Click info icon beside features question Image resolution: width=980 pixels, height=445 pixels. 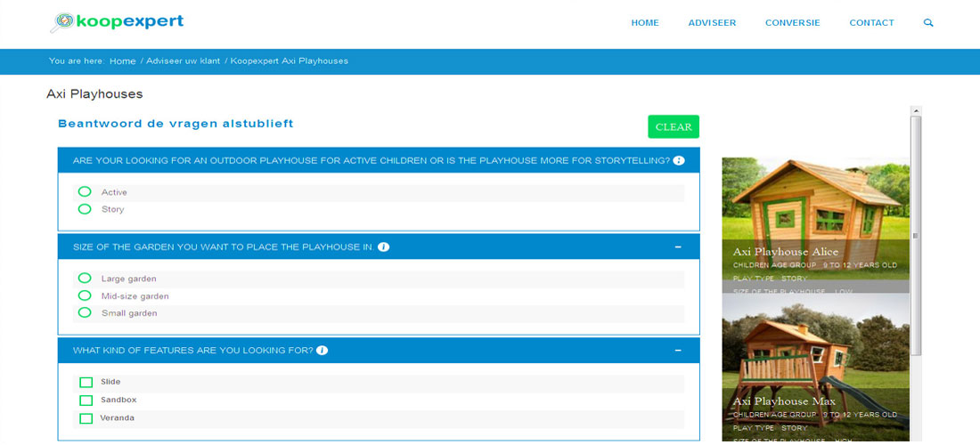tap(322, 350)
